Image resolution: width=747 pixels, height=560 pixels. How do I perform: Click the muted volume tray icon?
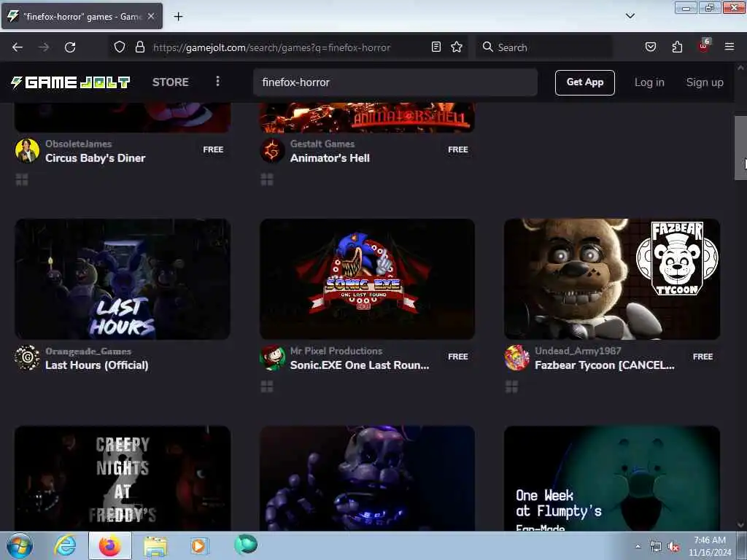pyautogui.click(x=673, y=547)
